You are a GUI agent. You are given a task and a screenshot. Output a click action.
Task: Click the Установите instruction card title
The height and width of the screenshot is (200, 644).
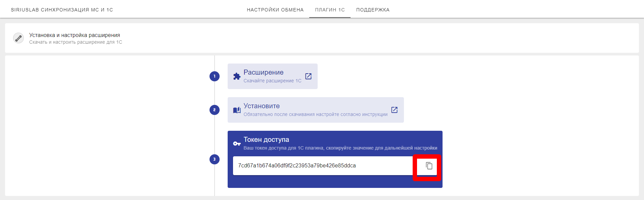coord(262,106)
